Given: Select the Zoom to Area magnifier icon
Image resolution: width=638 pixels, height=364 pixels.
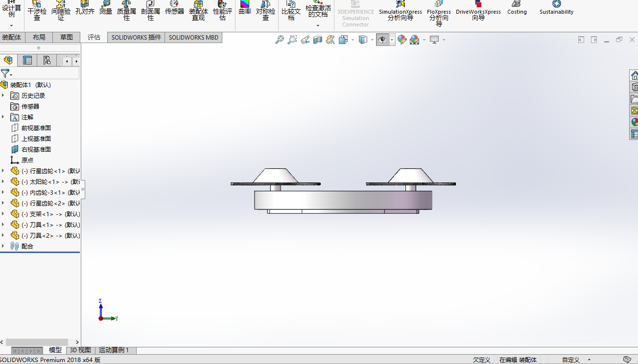Looking at the screenshot, I should tap(292, 40).
